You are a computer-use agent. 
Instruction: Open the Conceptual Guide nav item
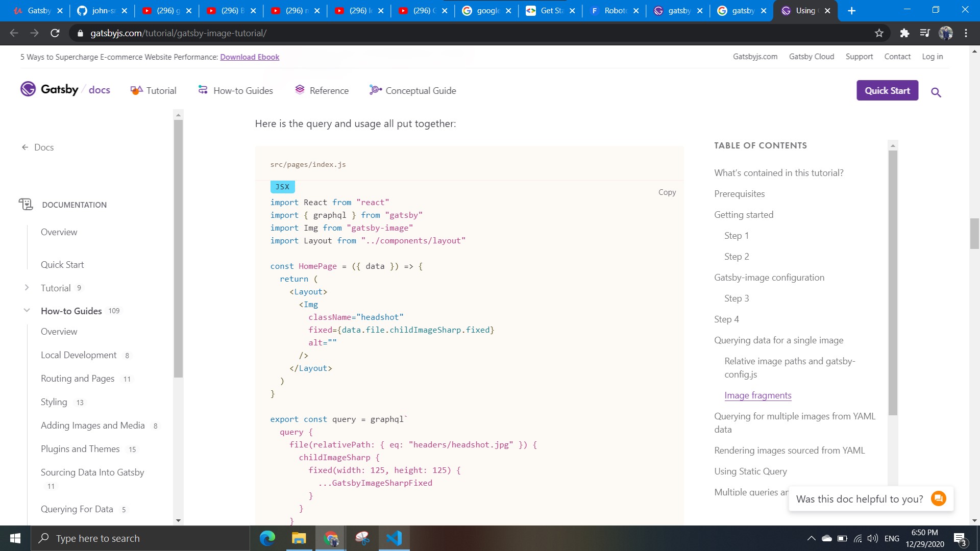pos(413,90)
